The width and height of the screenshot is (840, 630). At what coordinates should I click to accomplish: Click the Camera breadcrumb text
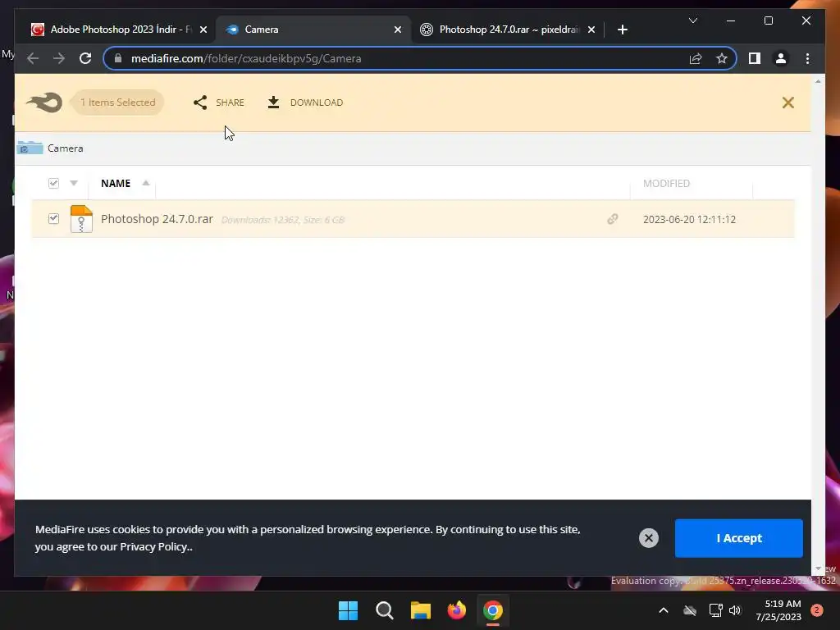[66, 148]
